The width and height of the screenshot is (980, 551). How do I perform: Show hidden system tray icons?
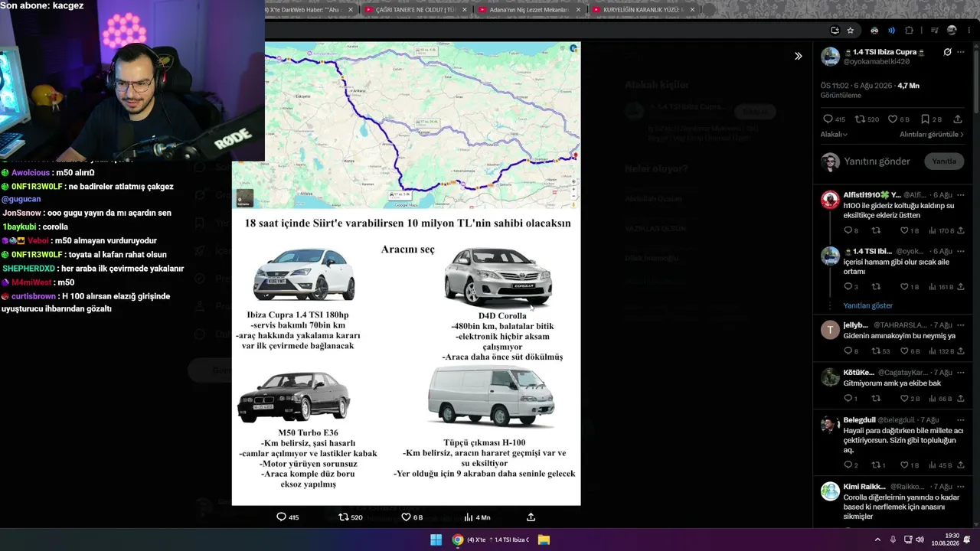[x=877, y=540]
